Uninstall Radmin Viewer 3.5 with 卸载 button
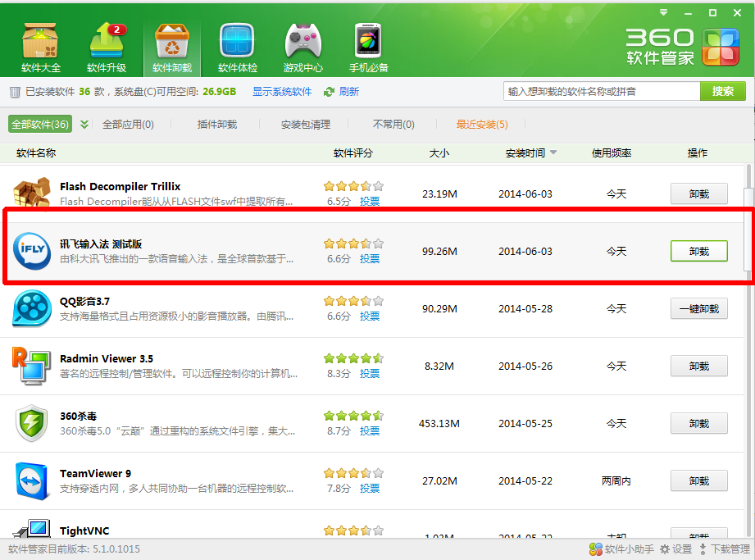Viewport: 755px width, 560px height. point(699,366)
